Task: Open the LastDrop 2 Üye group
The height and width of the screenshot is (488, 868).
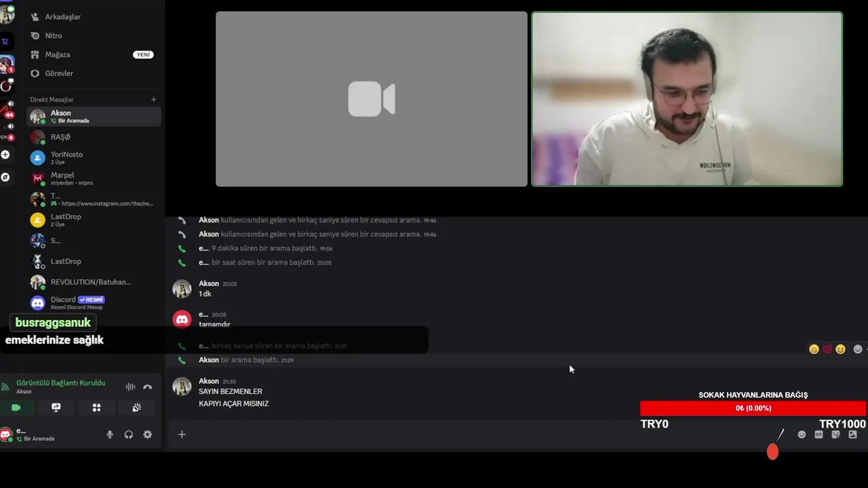Action: pos(94,220)
